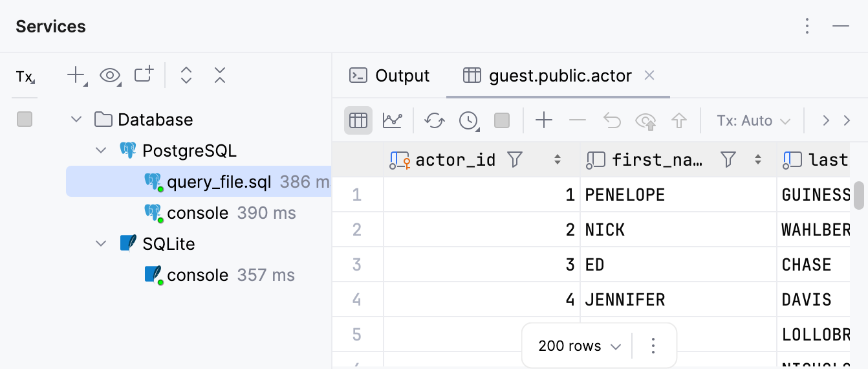This screenshot has height=369, width=868.
Task: Select the CHASE cell
Action: click(815, 264)
